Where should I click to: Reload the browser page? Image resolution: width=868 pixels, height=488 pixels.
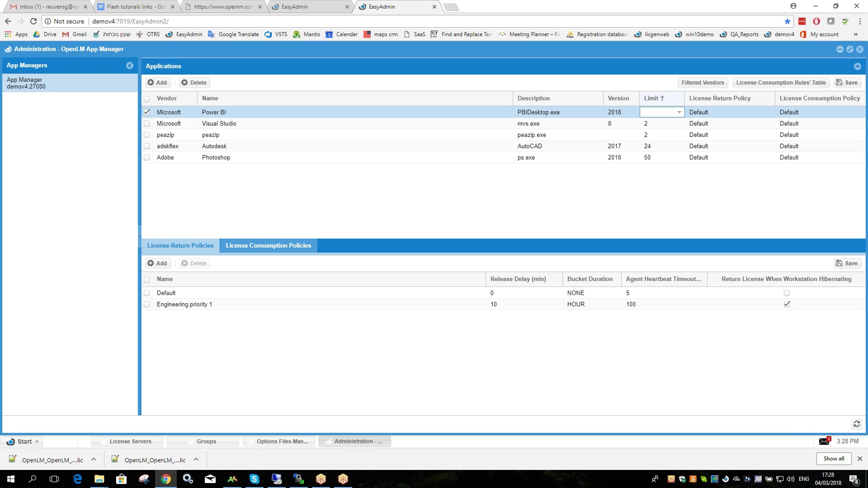pos(33,21)
